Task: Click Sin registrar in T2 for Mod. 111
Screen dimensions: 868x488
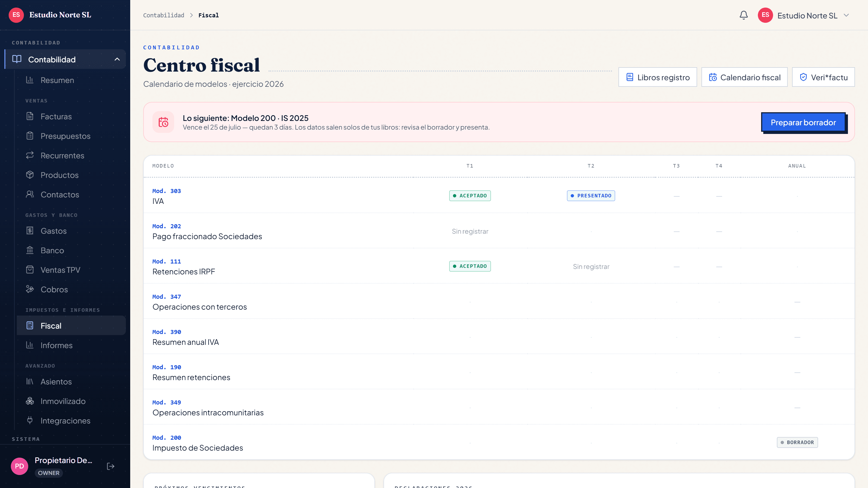Action: (591, 267)
